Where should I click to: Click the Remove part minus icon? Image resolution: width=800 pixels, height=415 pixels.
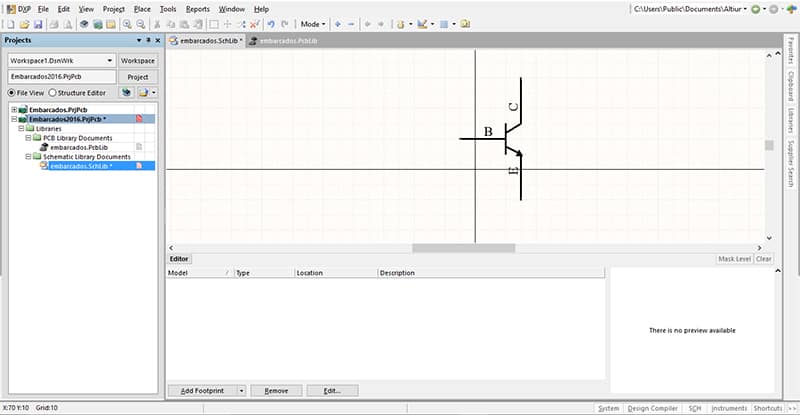(x=350, y=23)
